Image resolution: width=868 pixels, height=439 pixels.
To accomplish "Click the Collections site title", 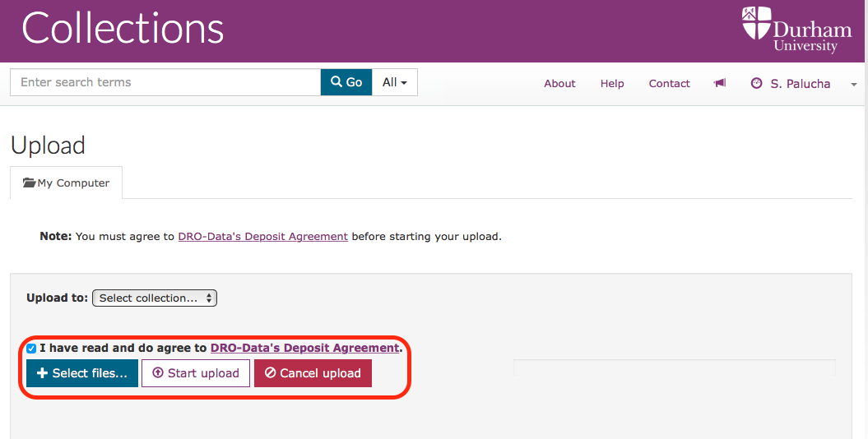I will click(123, 29).
